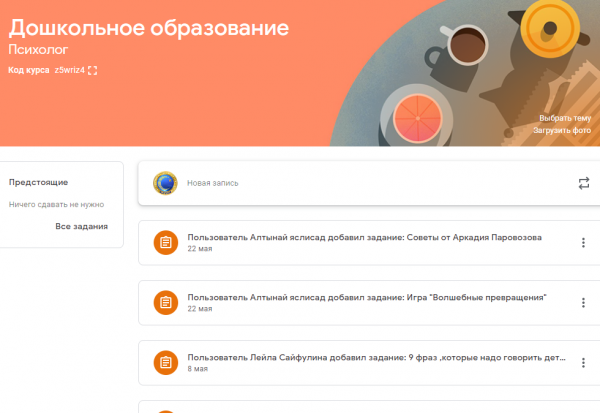Screen dimensions: 600x413
Task: Open Все задания in the upcoming panel
Action: click(x=82, y=227)
